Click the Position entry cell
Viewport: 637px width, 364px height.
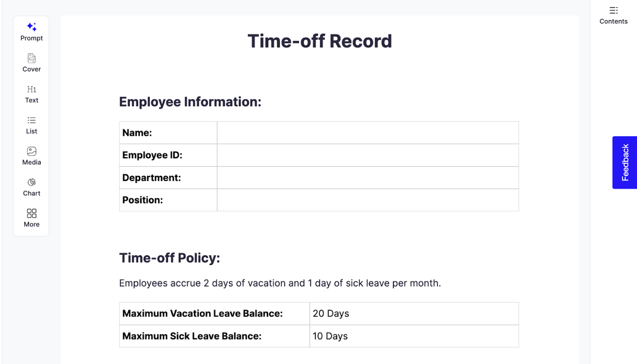tap(367, 200)
